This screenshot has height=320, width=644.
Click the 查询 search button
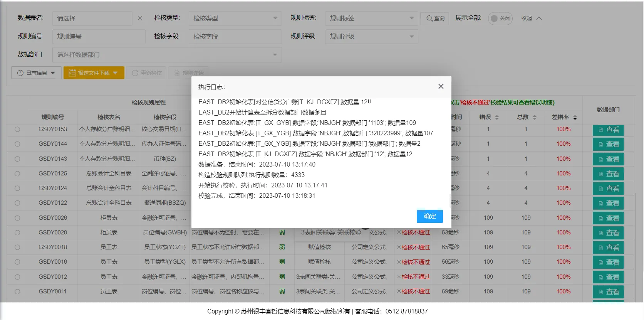(435, 18)
